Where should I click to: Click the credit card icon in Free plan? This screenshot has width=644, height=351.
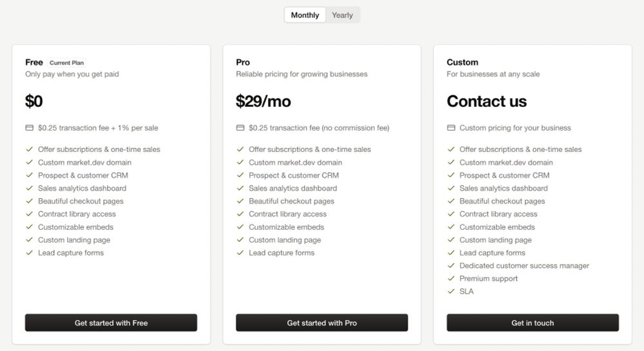point(29,128)
